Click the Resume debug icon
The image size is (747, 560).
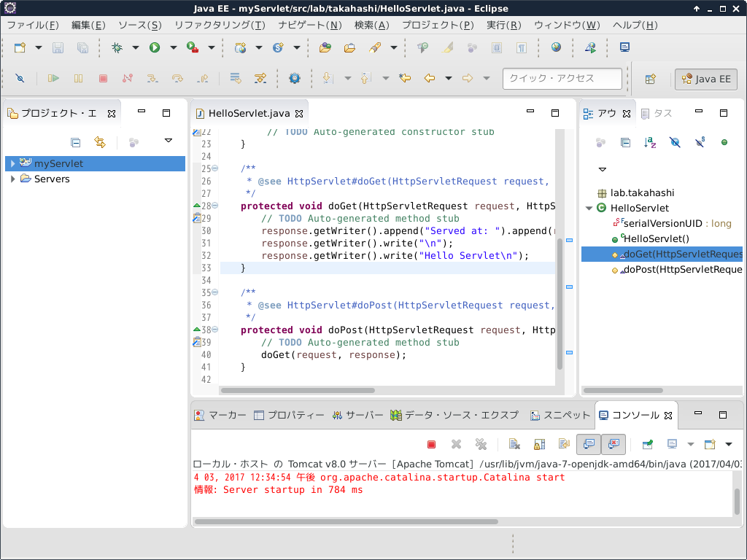pyautogui.click(x=53, y=78)
